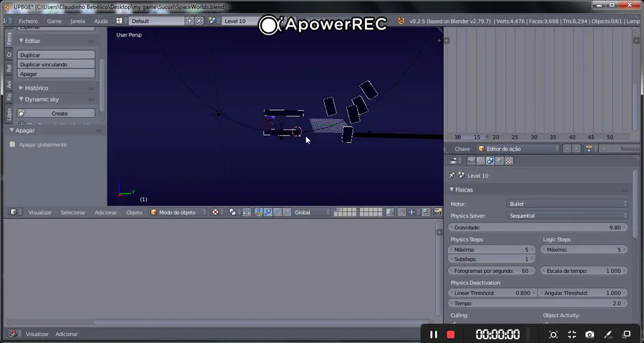Image resolution: width=644 pixels, height=343 pixels.
Task: Switch to the Scene properties tab icon
Action: pyautogui.click(x=490, y=161)
